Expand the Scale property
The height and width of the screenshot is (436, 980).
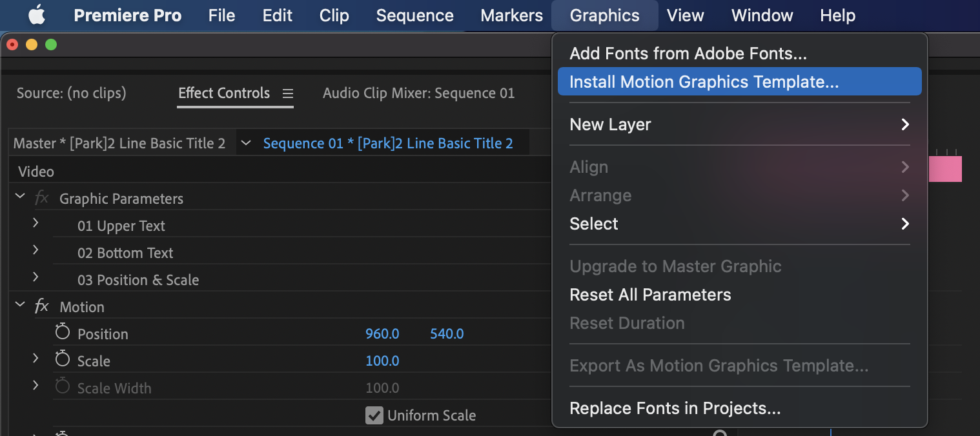[36, 359]
